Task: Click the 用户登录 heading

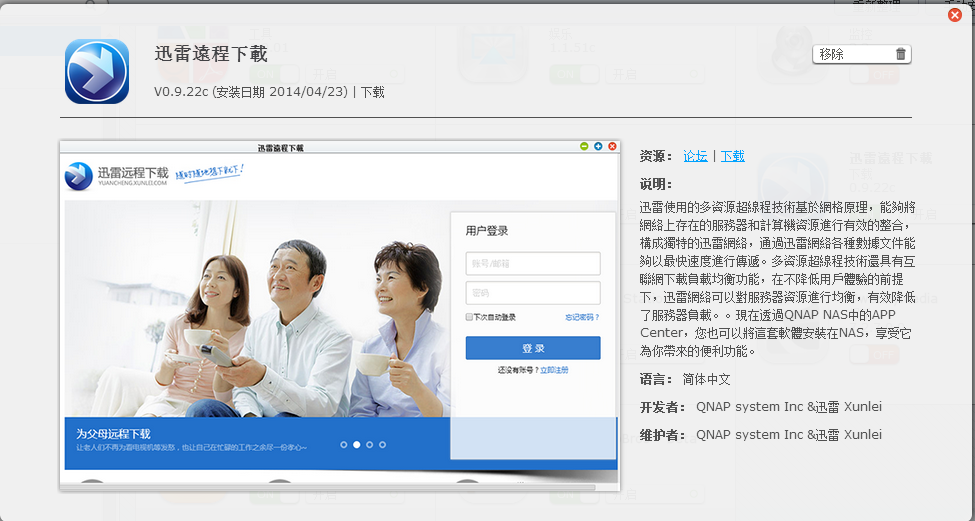Action: click(487, 231)
